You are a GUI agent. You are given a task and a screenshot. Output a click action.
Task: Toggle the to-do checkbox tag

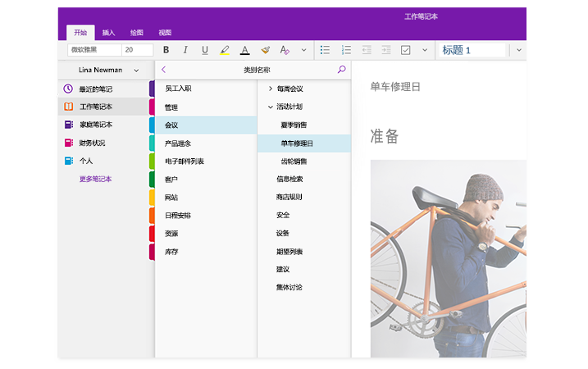pyautogui.click(x=405, y=50)
